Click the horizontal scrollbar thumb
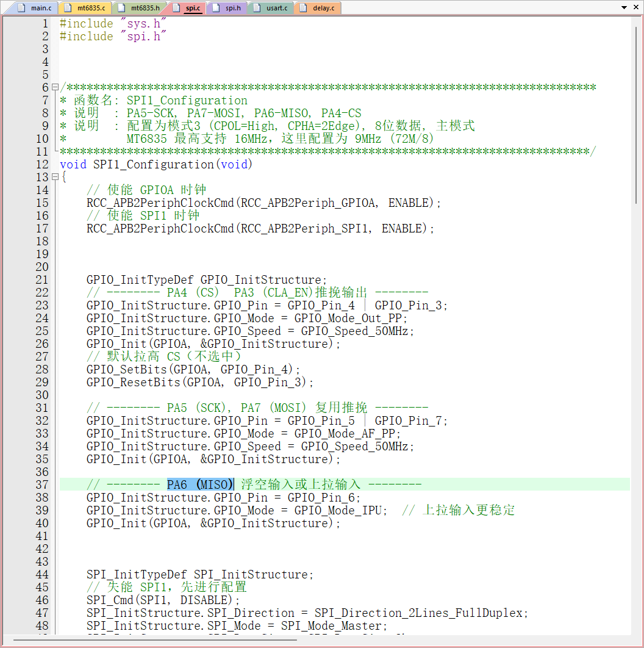 click(155, 640)
